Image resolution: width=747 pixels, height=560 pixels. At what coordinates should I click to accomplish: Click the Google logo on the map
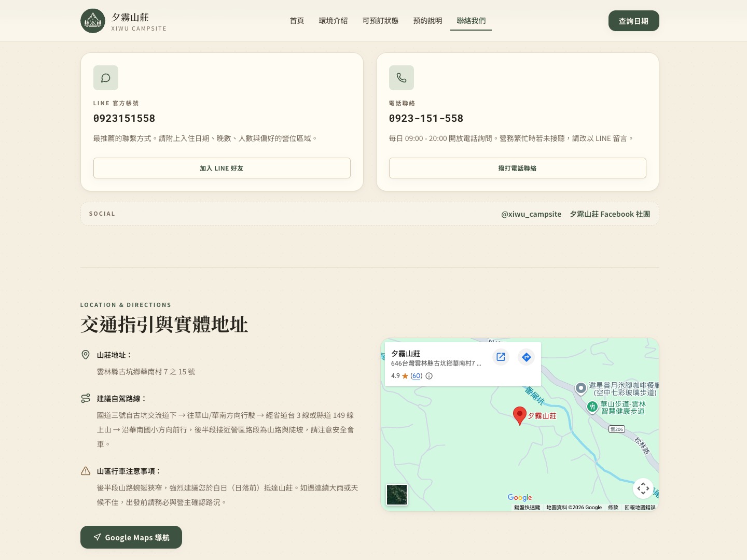[520, 497]
